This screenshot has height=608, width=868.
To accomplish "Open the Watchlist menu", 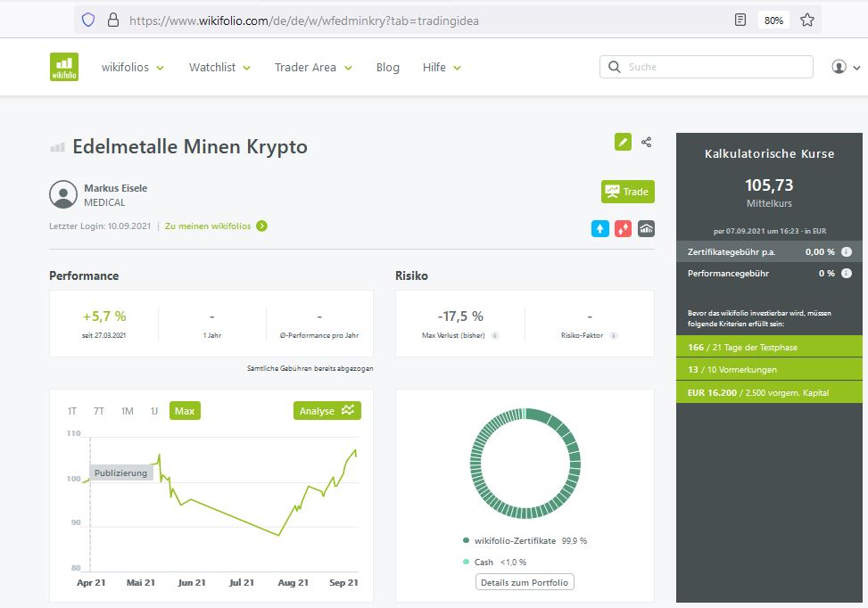I will pos(219,67).
